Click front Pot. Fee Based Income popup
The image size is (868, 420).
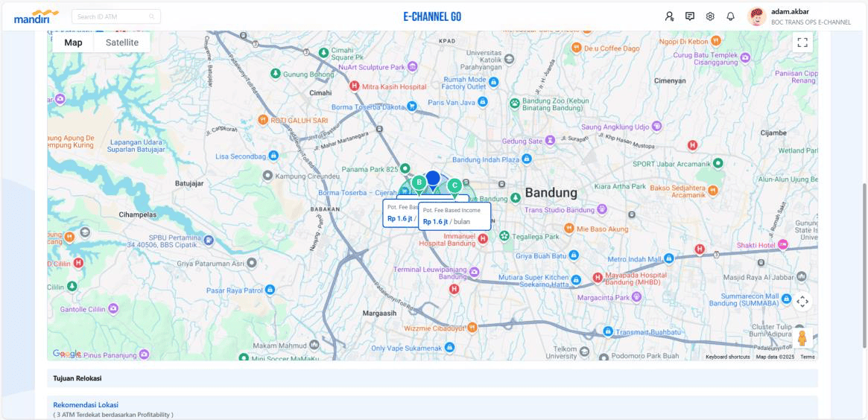(x=454, y=216)
